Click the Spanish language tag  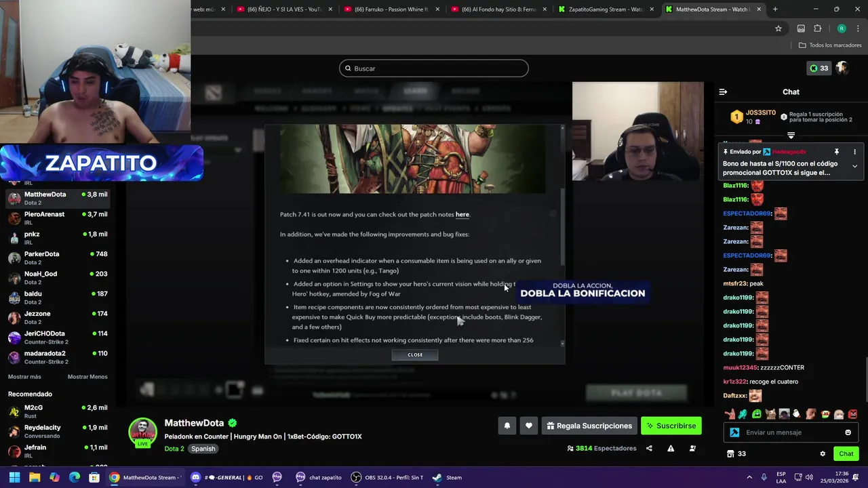(203, 449)
